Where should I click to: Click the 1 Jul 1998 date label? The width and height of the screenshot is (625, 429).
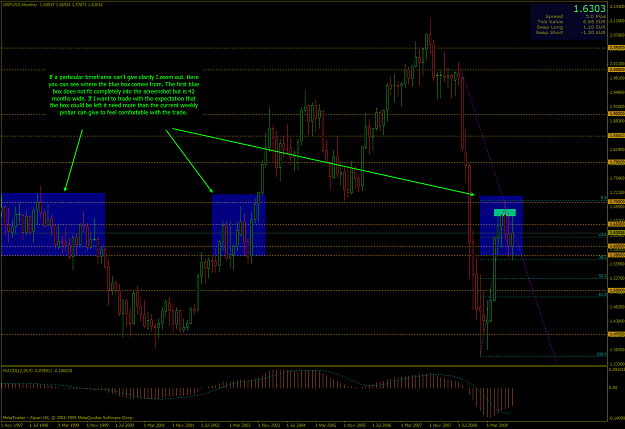[x=40, y=425]
